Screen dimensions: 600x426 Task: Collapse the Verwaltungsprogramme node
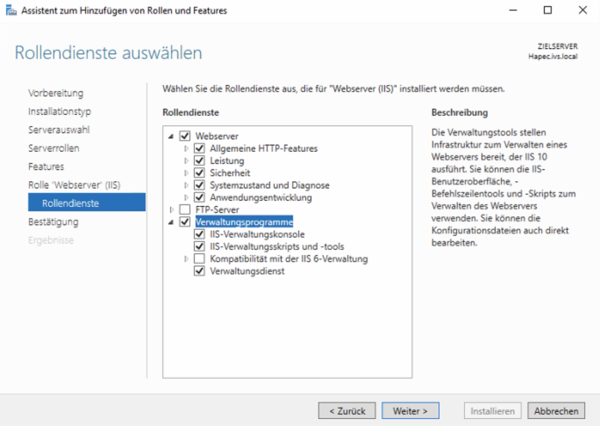tap(171, 222)
